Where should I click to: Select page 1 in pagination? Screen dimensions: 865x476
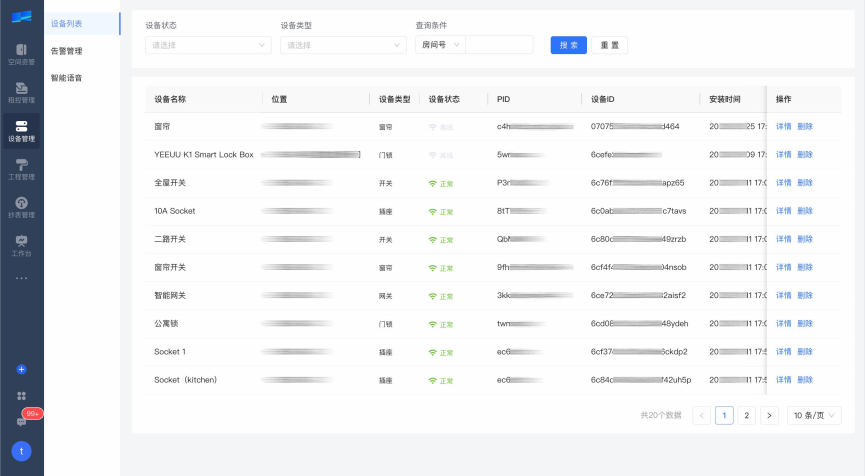point(724,415)
